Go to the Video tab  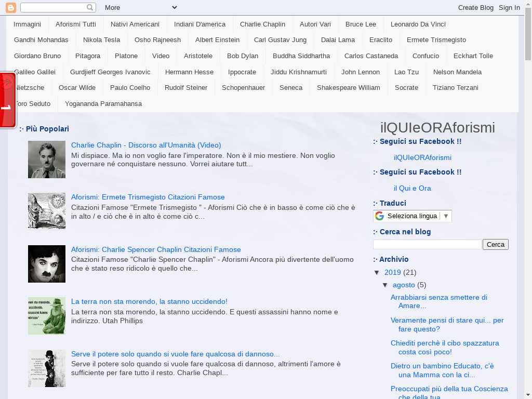click(x=161, y=56)
